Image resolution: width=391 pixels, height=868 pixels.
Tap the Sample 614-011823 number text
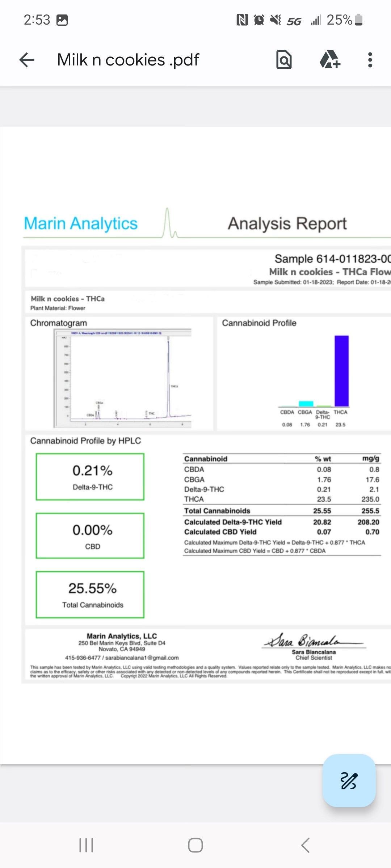pyautogui.click(x=332, y=259)
